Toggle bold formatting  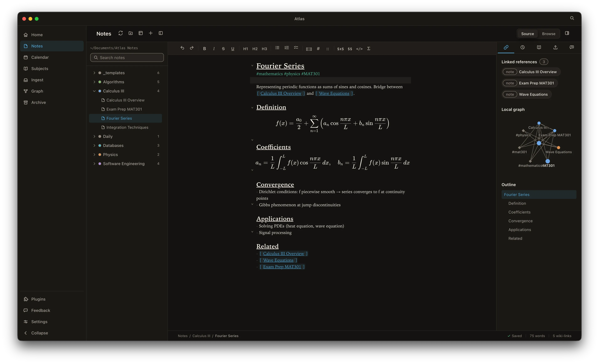[204, 49]
